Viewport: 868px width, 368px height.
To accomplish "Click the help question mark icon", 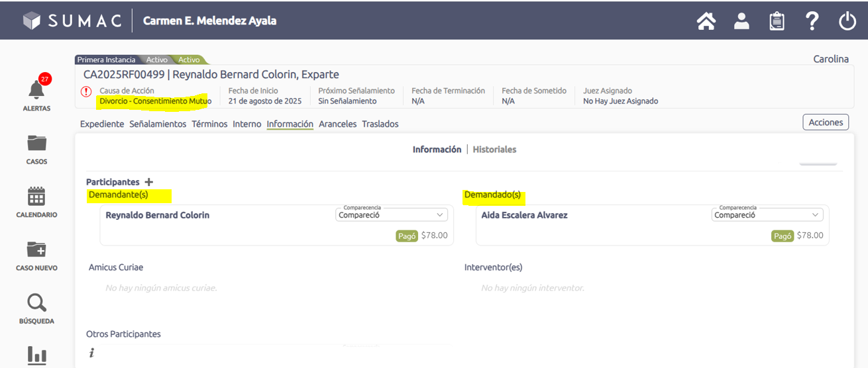I will (812, 21).
